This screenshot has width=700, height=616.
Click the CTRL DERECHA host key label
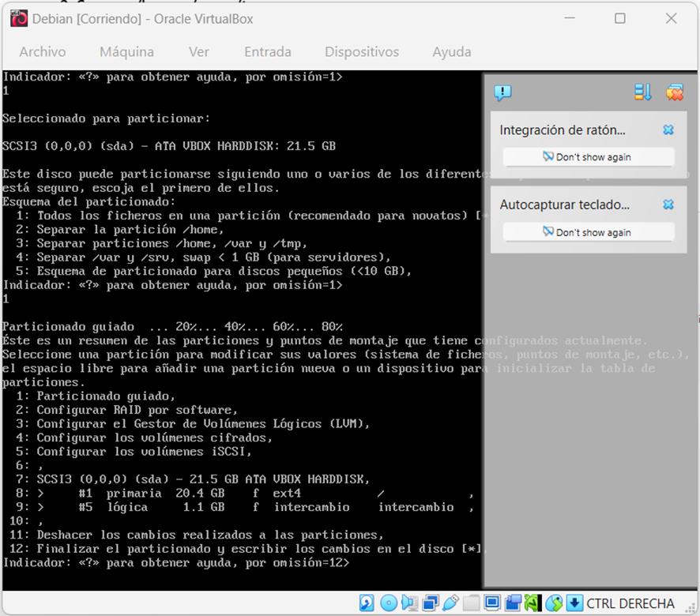point(630,603)
